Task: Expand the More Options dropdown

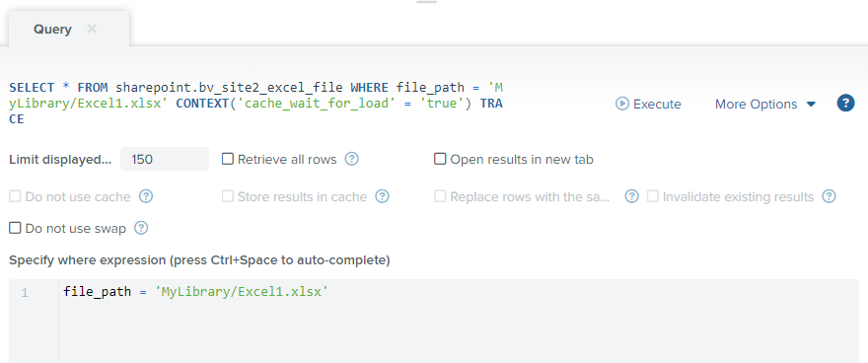Action: point(765,104)
